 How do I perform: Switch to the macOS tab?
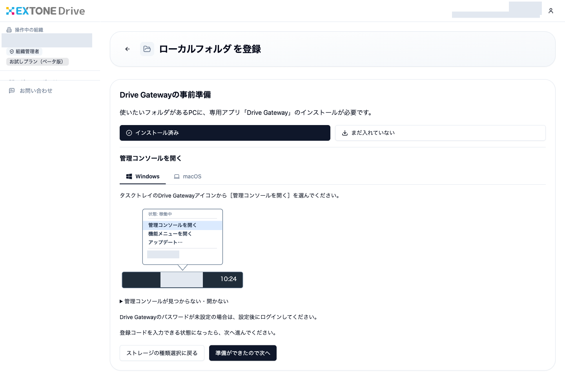coord(188,176)
